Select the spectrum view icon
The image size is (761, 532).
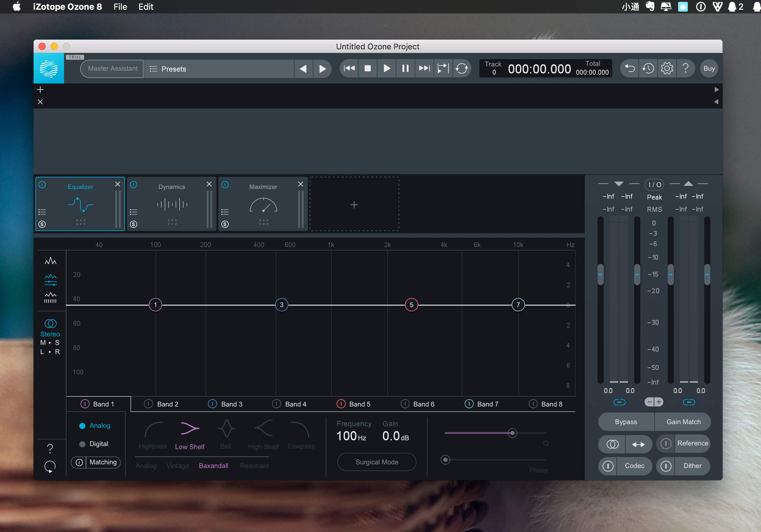(x=50, y=261)
